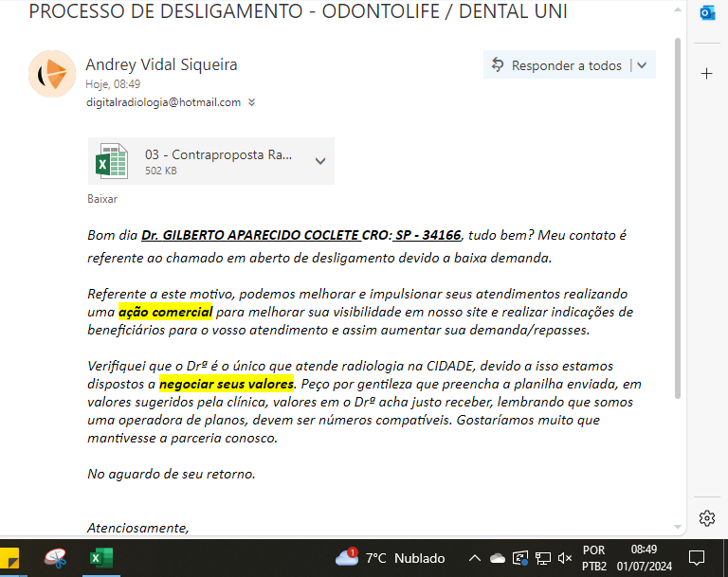
Task: Click the 'SP - 34166' CRO number
Action: 428,235
